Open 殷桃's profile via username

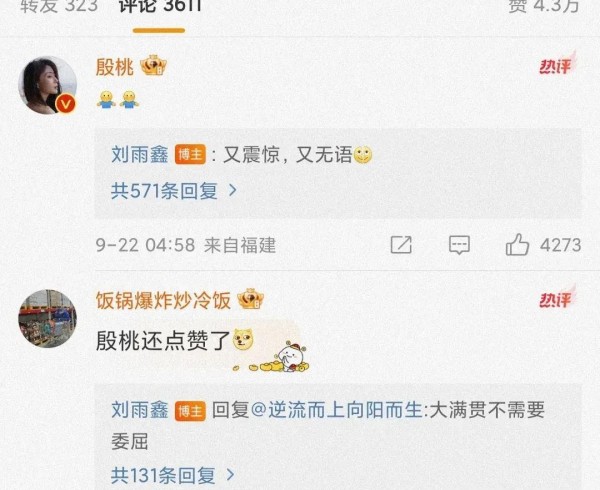[x=114, y=67]
